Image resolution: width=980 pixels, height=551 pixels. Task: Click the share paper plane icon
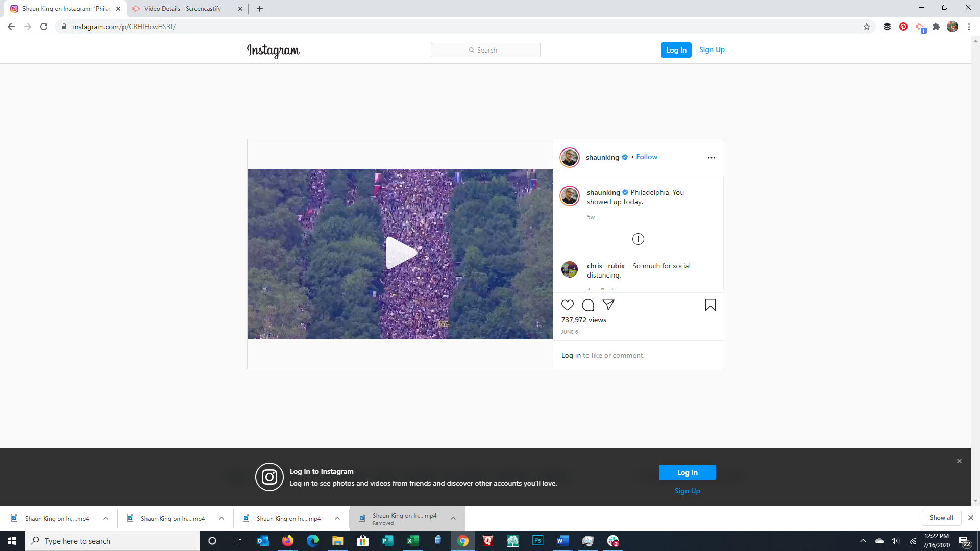pyautogui.click(x=608, y=305)
